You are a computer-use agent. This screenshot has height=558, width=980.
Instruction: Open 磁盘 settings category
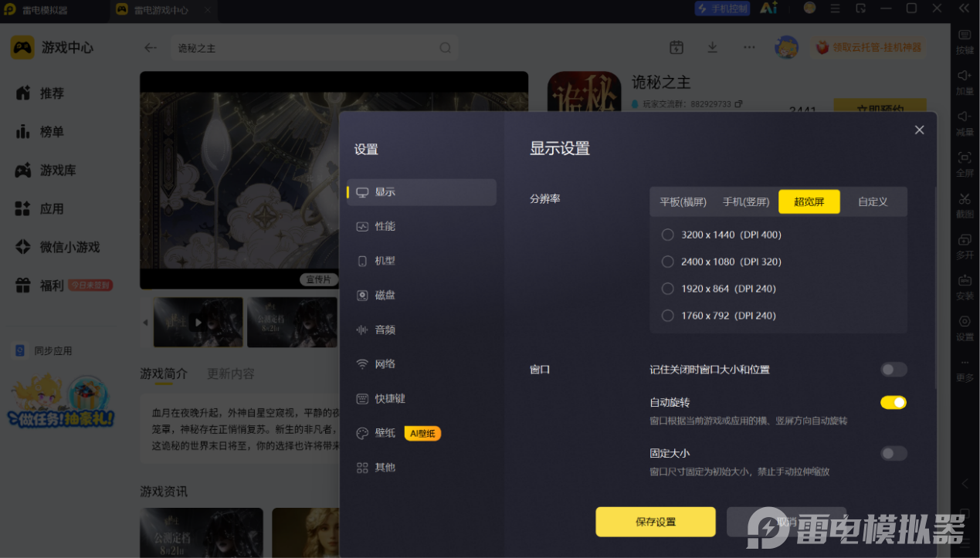click(422, 295)
